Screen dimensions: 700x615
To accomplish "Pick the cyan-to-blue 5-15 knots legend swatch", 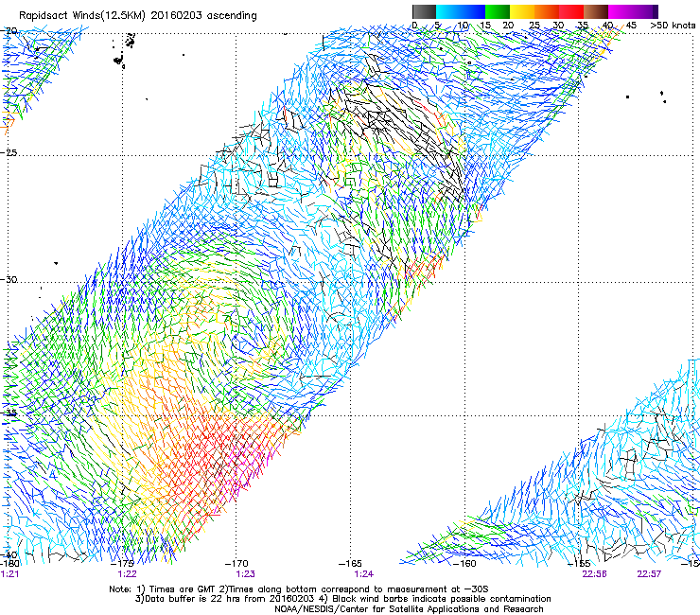I will click(x=461, y=11).
